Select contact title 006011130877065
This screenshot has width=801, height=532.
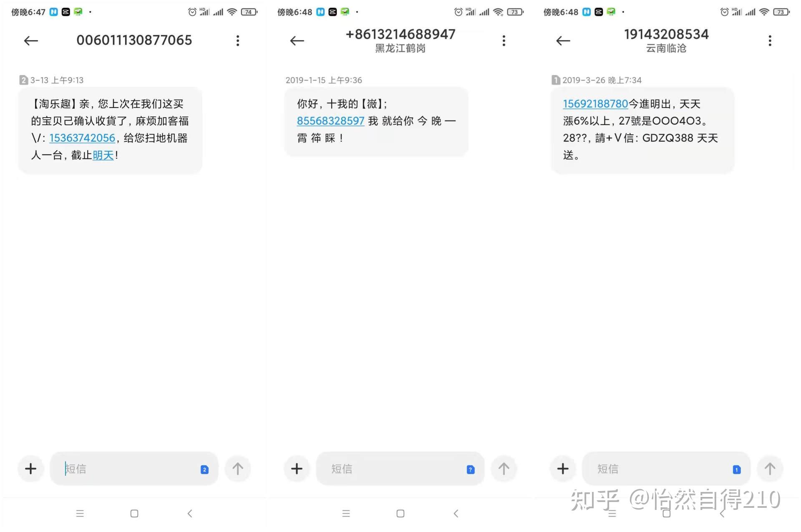pos(134,40)
